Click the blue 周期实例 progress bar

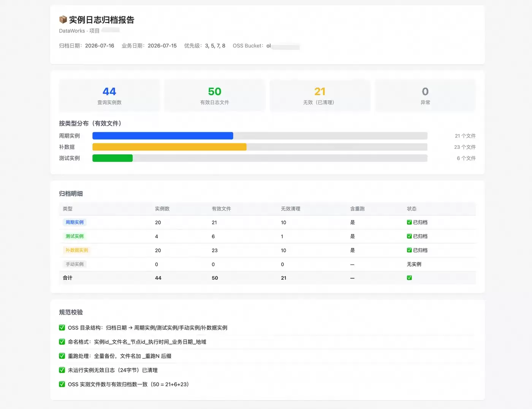click(x=163, y=136)
